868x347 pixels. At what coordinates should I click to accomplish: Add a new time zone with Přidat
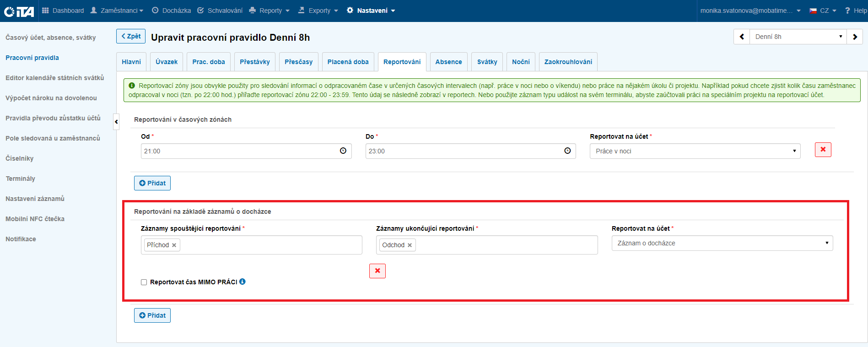(x=152, y=183)
